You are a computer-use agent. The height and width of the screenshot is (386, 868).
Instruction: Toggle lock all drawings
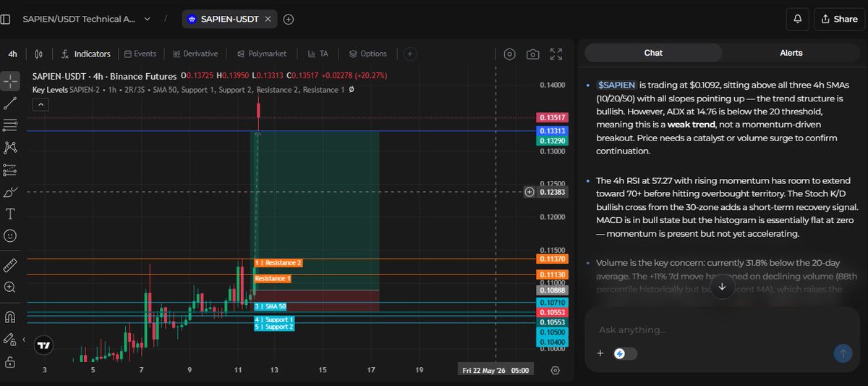click(10, 361)
